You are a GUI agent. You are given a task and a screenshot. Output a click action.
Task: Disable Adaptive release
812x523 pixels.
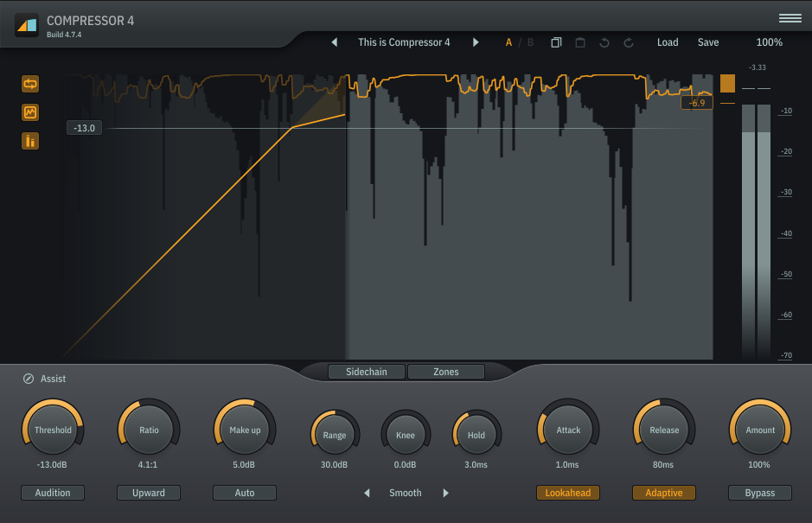(x=664, y=493)
